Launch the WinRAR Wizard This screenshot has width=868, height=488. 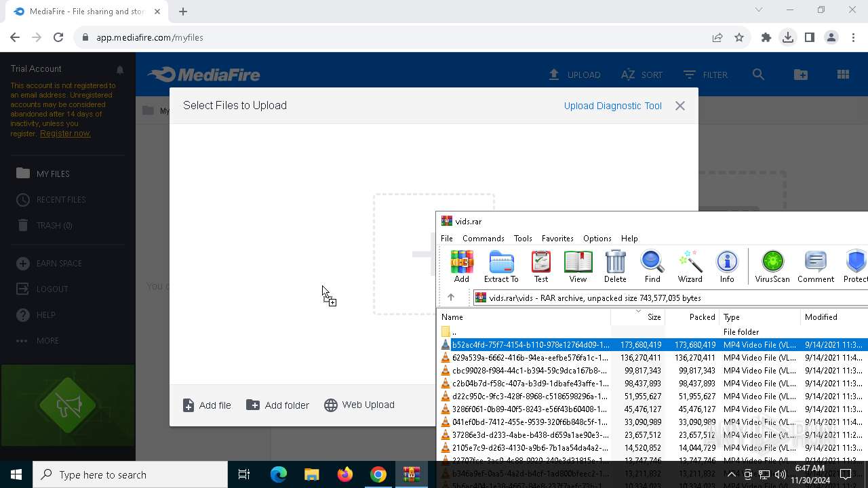click(690, 266)
